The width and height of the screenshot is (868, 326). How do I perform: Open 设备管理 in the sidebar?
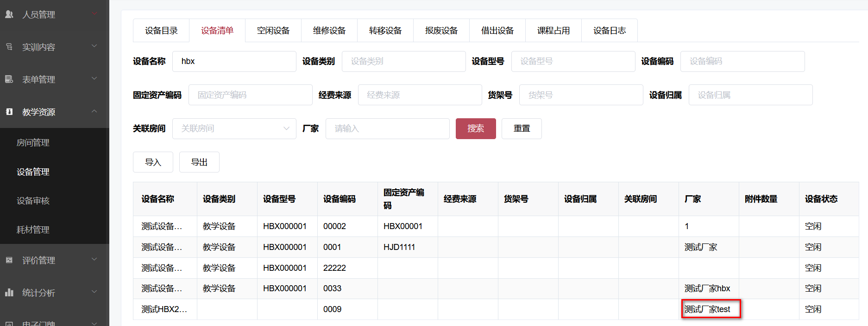click(x=33, y=172)
